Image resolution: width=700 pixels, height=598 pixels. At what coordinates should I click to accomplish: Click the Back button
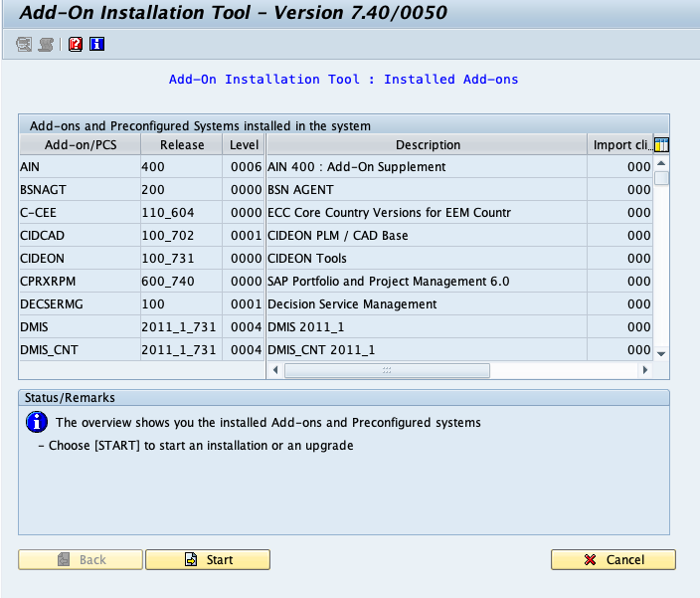(x=81, y=559)
